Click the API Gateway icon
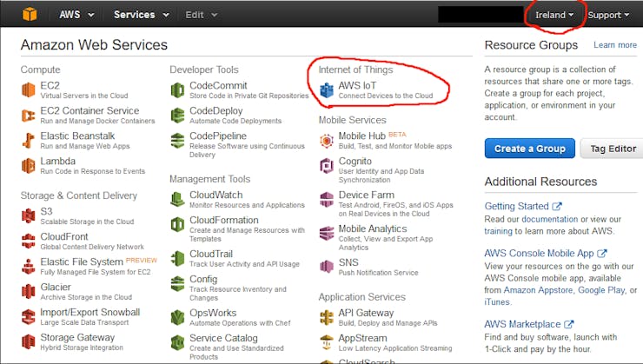This screenshot has height=364, width=643. coord(327,318)
